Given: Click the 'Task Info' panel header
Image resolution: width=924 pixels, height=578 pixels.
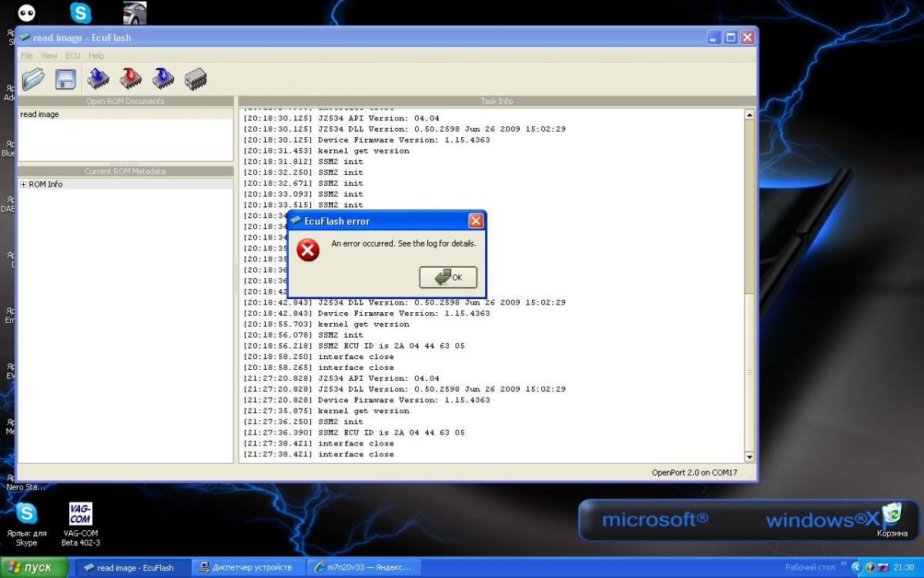Looking at the screenshot, I should coord(497,101).
